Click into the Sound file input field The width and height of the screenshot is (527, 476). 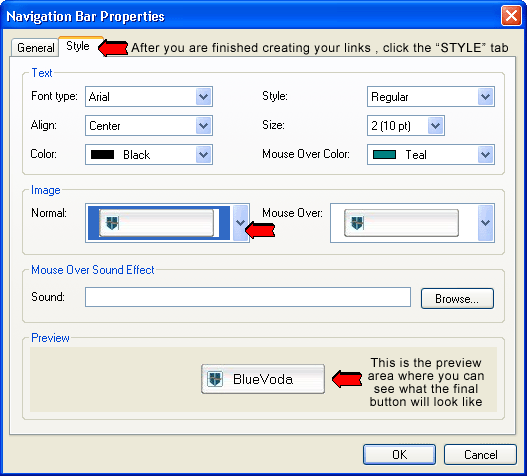point(248,297)
